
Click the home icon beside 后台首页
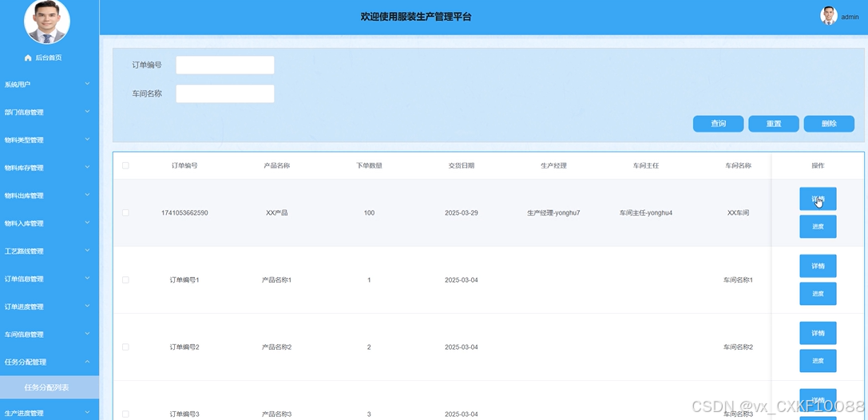tap(28, 57)
